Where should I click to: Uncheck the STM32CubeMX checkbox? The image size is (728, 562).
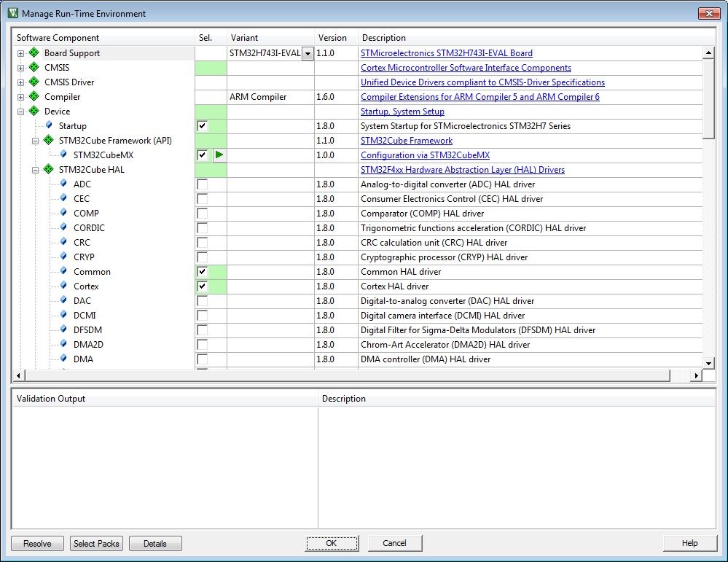[x=202, y=155]
